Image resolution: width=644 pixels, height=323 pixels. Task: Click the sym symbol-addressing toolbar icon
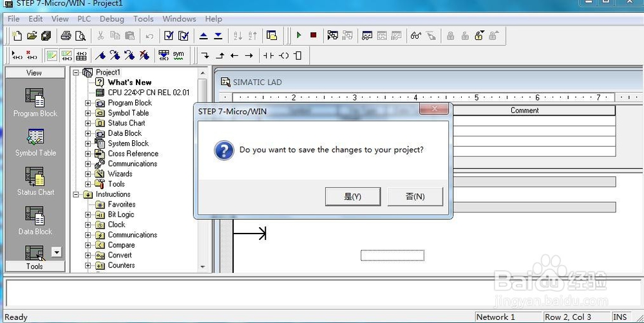(x=178, y=55)
